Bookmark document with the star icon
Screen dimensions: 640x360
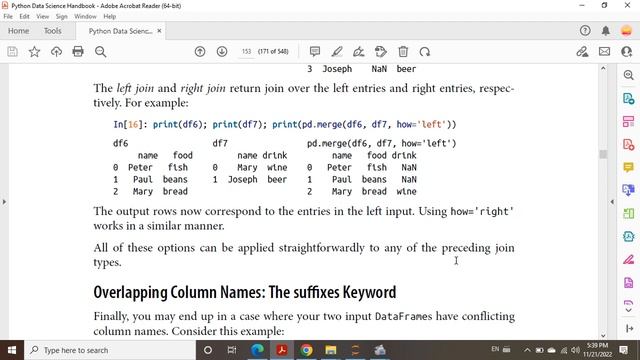pyautogui.click(x=34, y=51)
